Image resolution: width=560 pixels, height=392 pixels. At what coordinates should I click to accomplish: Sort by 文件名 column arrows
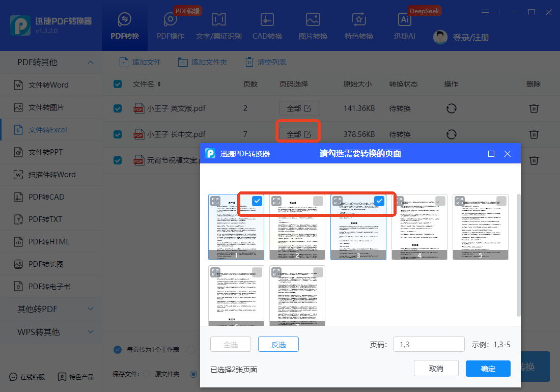[159, 84]
